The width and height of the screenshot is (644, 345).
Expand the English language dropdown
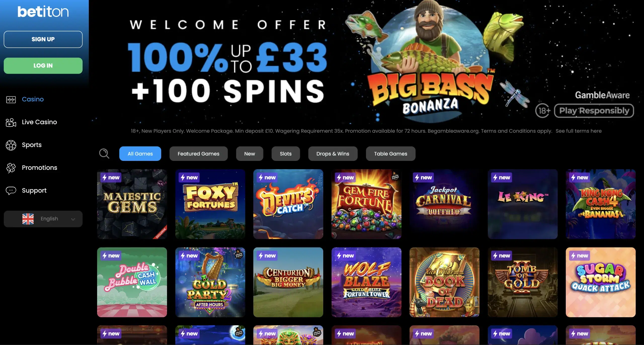[43, 219]
